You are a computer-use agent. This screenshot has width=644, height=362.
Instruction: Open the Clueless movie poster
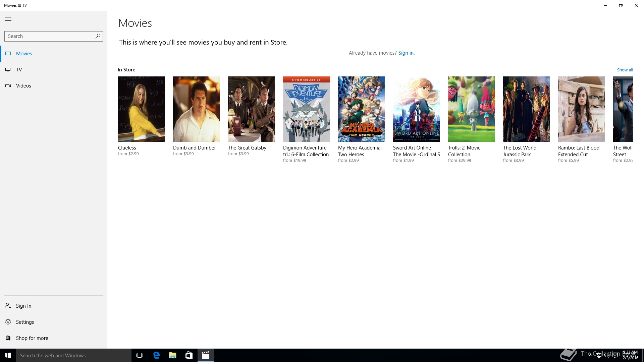(141, 109)
